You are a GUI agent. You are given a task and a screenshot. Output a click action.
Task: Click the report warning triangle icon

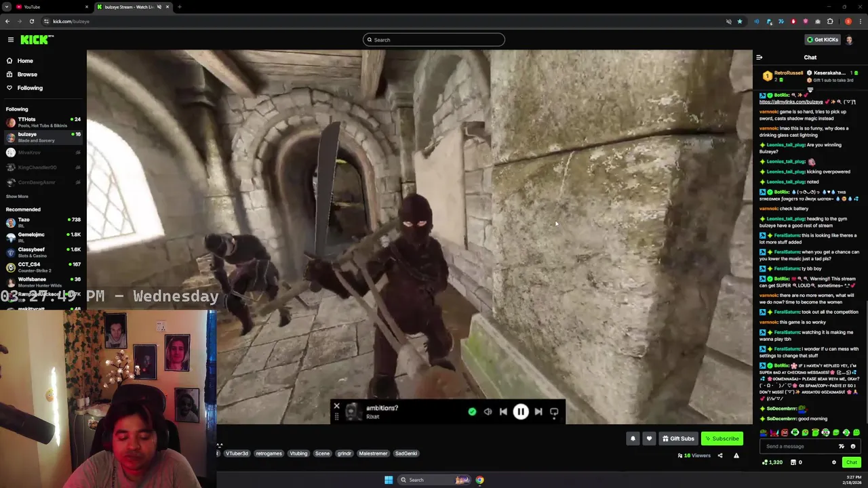pyautogui.click(x=736, y=455)
